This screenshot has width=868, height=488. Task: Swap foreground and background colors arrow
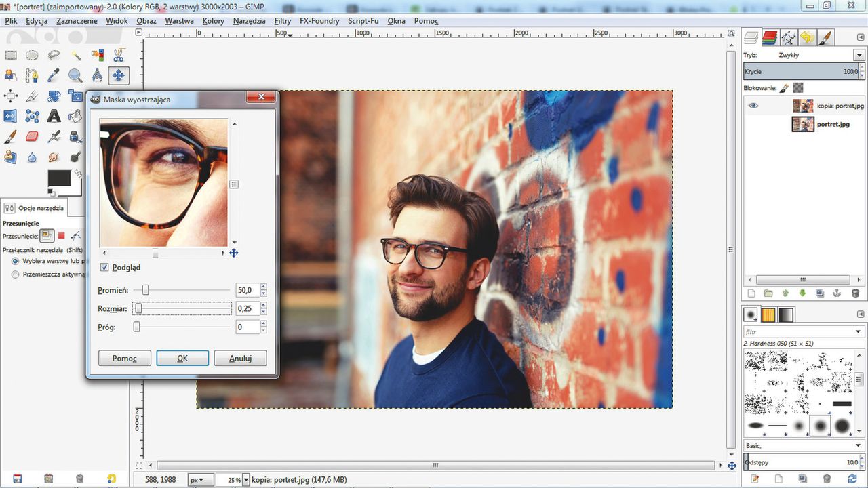click(78, 174)
